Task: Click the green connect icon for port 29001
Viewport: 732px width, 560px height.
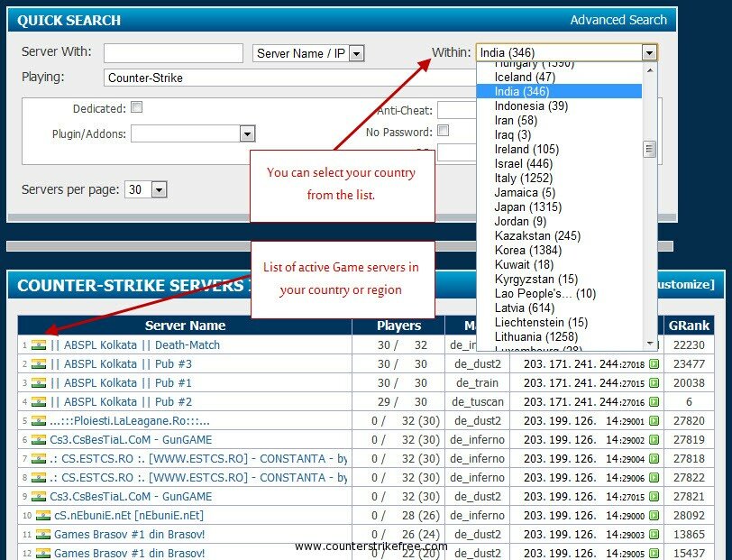Action: pos(654,421)
